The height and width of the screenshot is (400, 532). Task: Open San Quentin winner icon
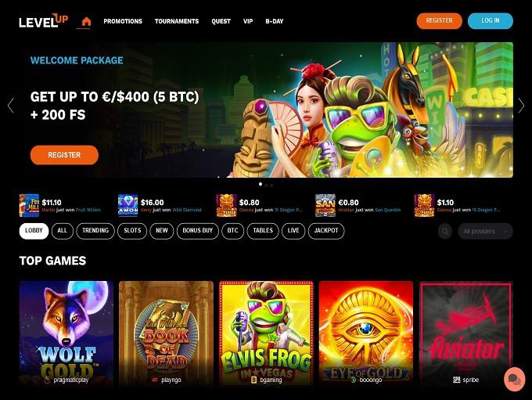tap(325, 205)
